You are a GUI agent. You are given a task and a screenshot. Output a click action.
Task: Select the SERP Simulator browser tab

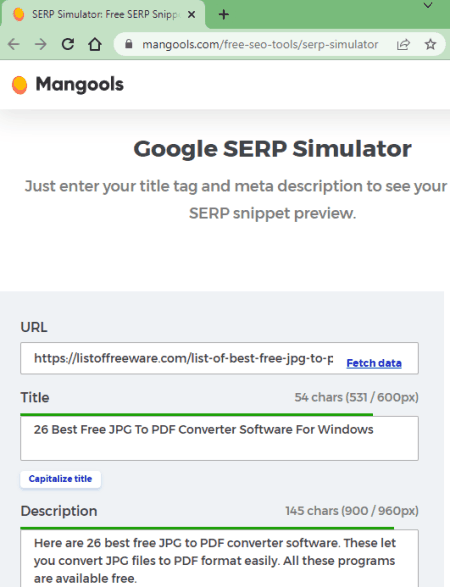coord(103,14)
